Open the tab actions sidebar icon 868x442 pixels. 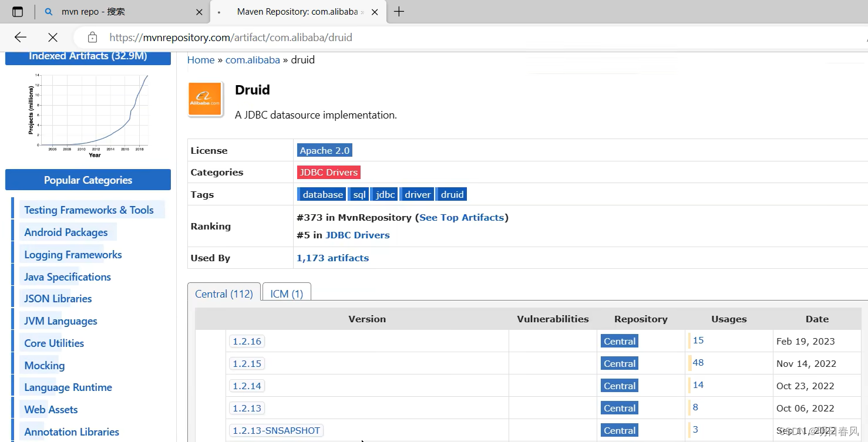coord(18,12)
